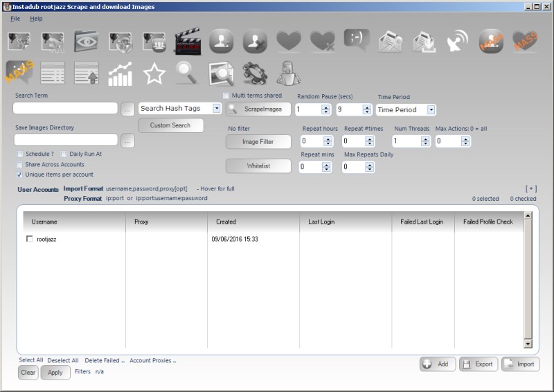The image size is (554, 392).
Task: Click the image with globe refresh icon
Action: [120, 42]
